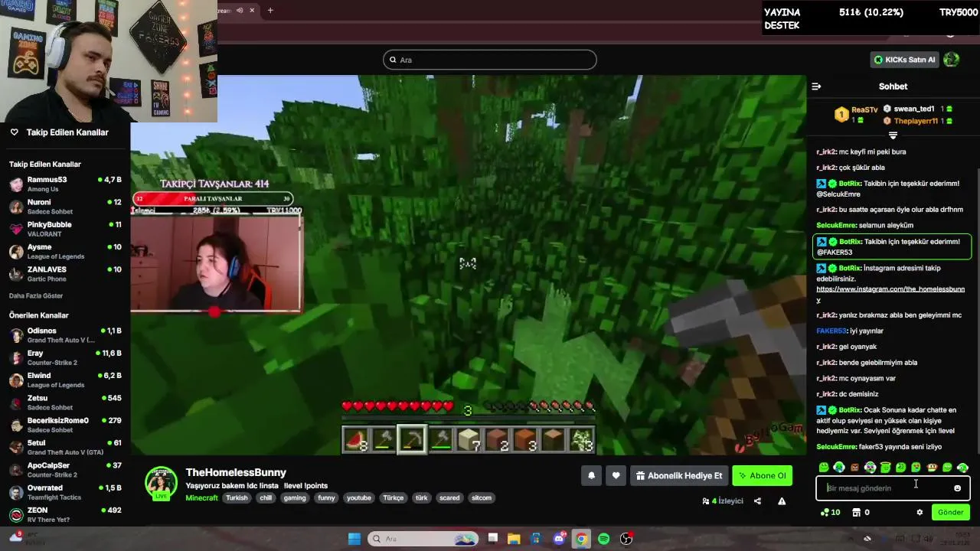This screenshot has width=980, height=551.
Task: Open Discord from the taskbar
Action: click(x=559, y=539)
